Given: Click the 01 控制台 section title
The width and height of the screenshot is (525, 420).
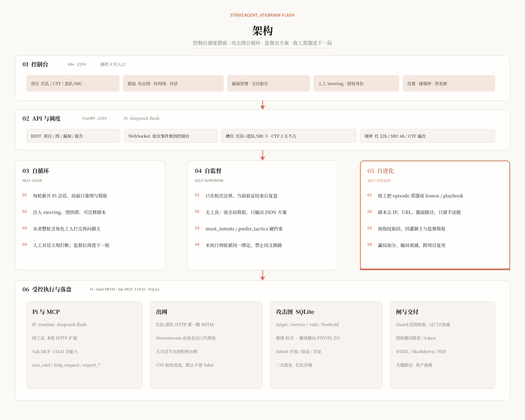Looking at the screenshot, I should [x=35, y=64].
